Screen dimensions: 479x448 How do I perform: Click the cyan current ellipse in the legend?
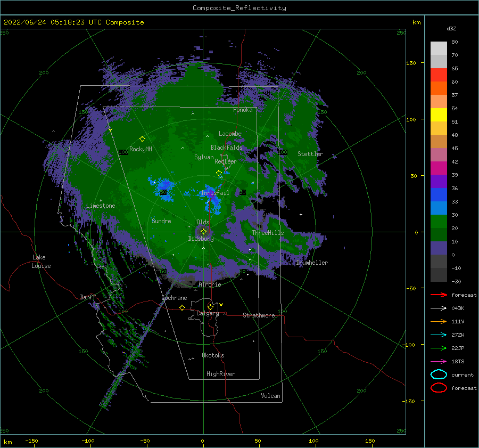point(439,374)
